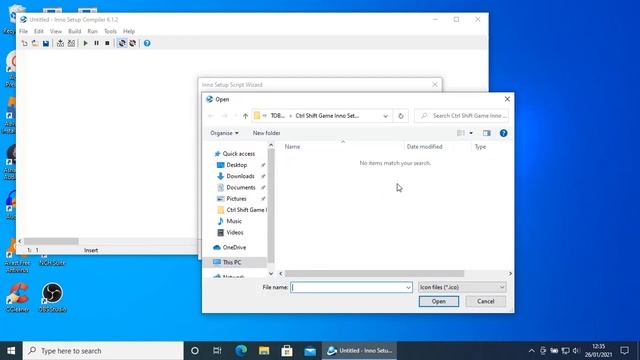Click Target Uninstall icon in Inno Setup toolbar
This screenshot has width=640, height=360.
(x=132, y=43)
